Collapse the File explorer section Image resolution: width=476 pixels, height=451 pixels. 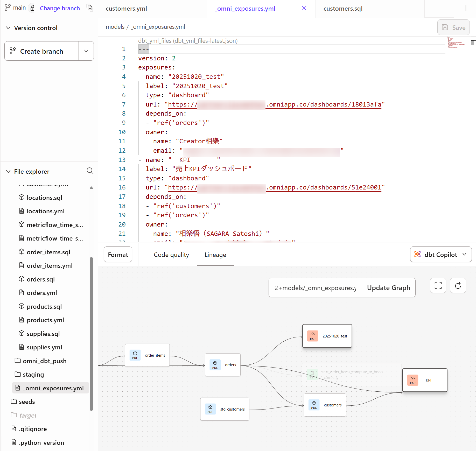click(8, 172)
